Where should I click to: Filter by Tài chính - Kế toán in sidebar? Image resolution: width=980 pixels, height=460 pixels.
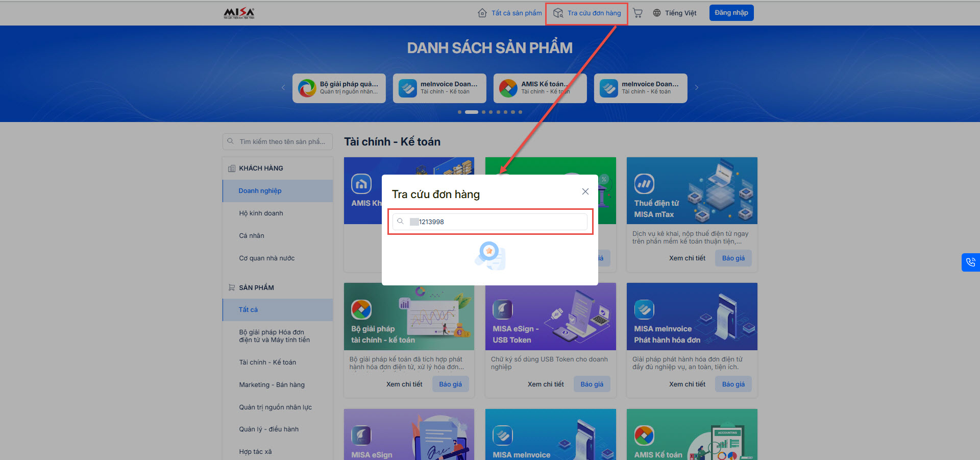278,362
